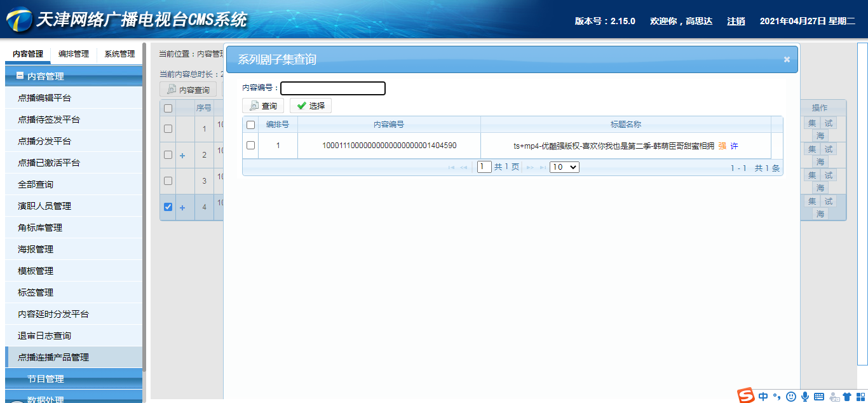Tick the checkbox for background row 1
The height and width of the screenshot is (403, 868).
pos(168,128)
